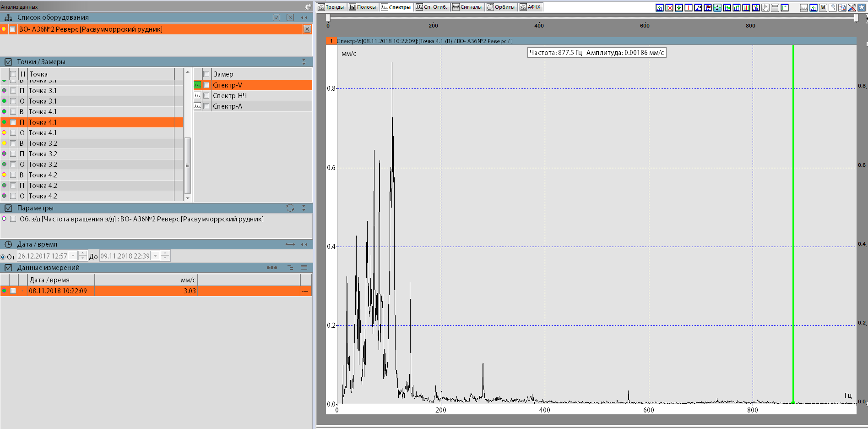Click the Hz labeled spectrum toolbar icon
The image size is (868, 429).
(698, 7)
